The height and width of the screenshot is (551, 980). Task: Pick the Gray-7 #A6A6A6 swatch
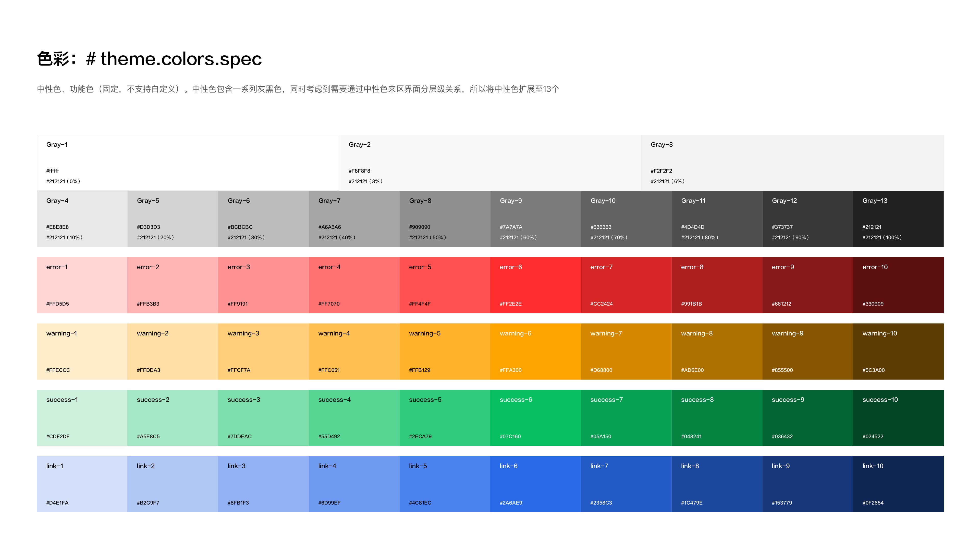354,219
